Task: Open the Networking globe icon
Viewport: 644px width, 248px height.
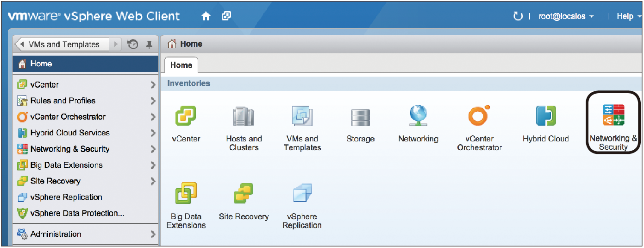Action: (418, 116)
